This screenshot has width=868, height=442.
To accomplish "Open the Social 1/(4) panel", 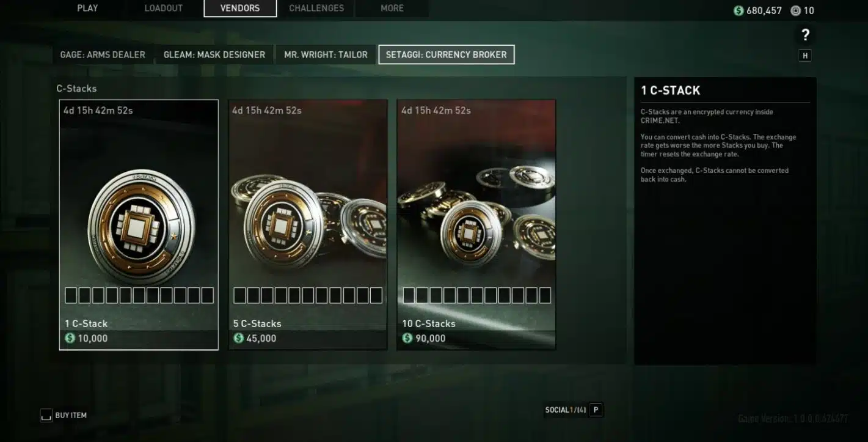I will point(566,410).
